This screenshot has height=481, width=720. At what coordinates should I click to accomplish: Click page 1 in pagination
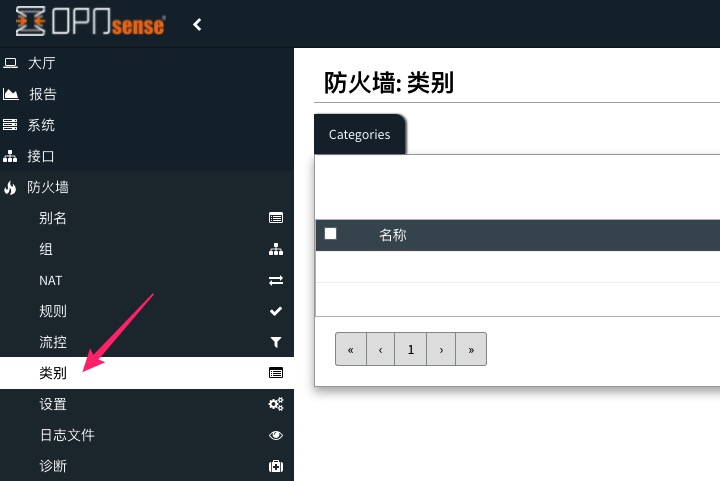pyautogui.click(x=410, y=349)
